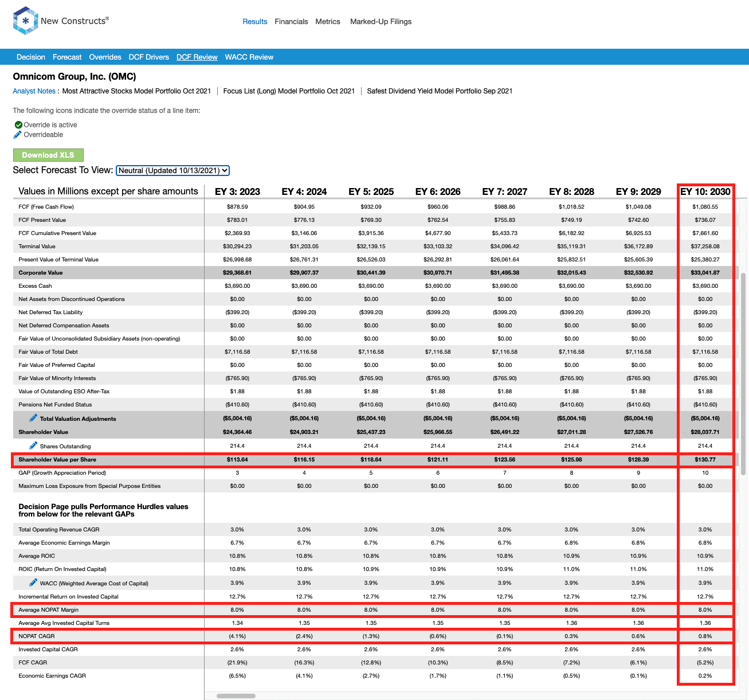Click pencil icon beside Shares Outstanding
Image resolution: width=749 pixels, height=700 pixels.
coord(33,445)
